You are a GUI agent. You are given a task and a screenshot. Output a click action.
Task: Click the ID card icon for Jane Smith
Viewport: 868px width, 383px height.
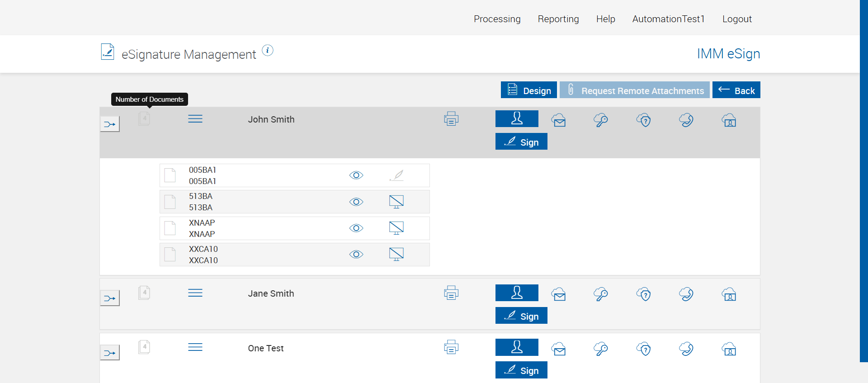[729, 294]
